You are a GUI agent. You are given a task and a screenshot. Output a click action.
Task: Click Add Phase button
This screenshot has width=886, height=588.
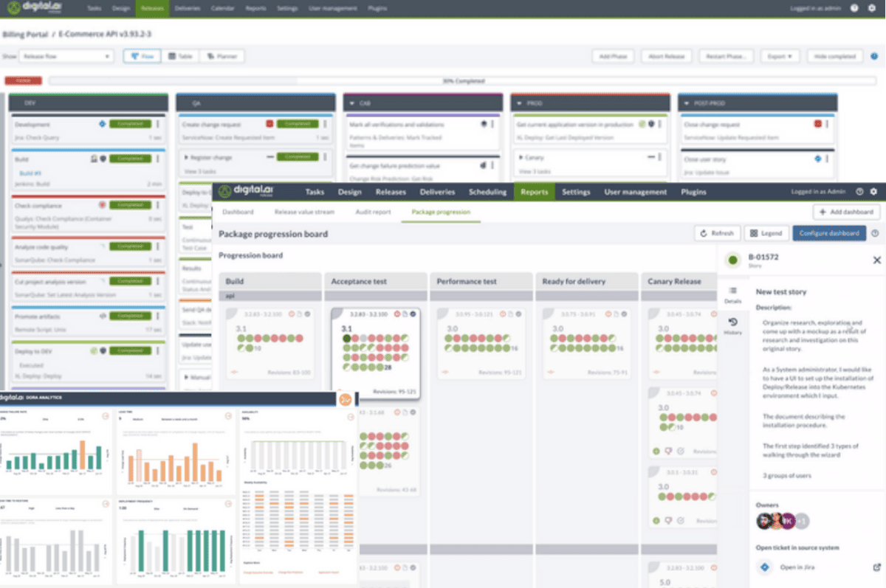point(614,56)
